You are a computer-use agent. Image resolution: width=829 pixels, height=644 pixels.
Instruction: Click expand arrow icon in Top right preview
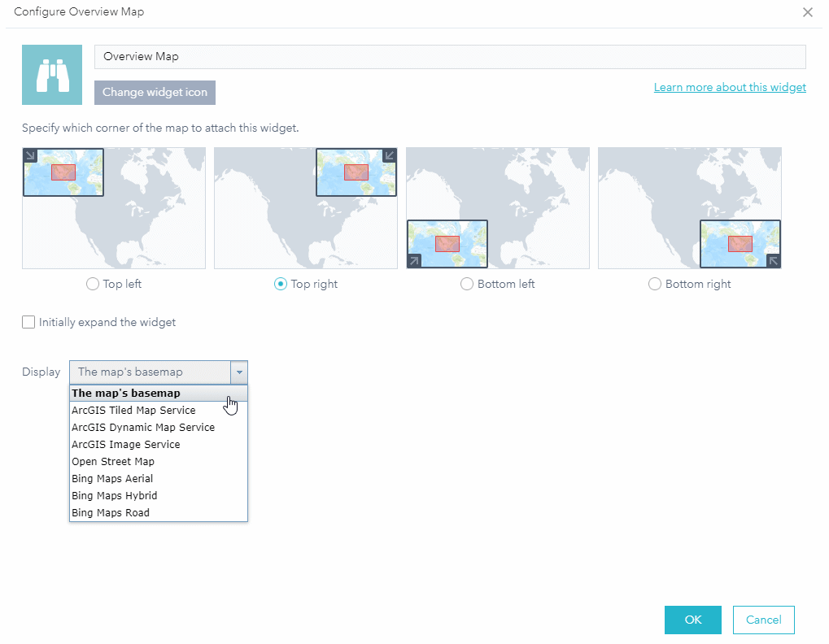point(389,155)
